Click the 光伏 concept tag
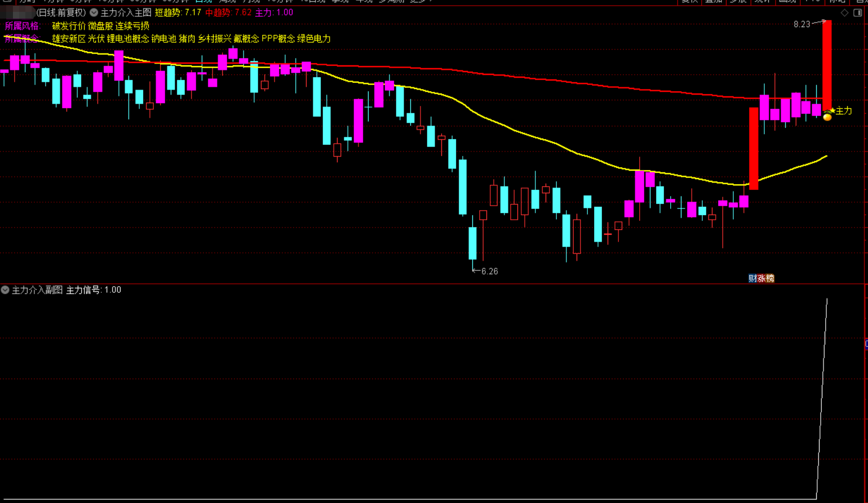 tap(96, 39)
